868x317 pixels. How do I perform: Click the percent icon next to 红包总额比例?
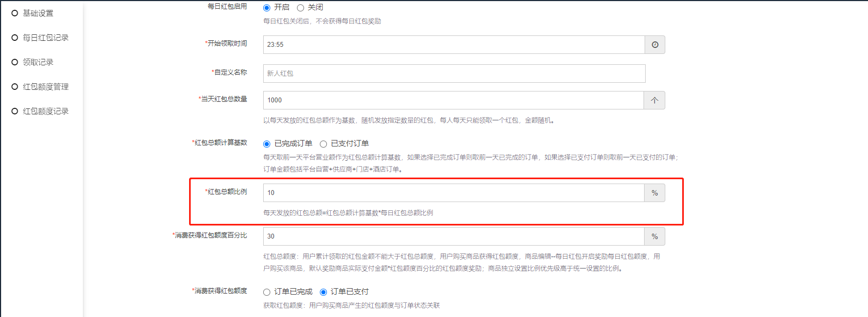[x=654, y=193]
